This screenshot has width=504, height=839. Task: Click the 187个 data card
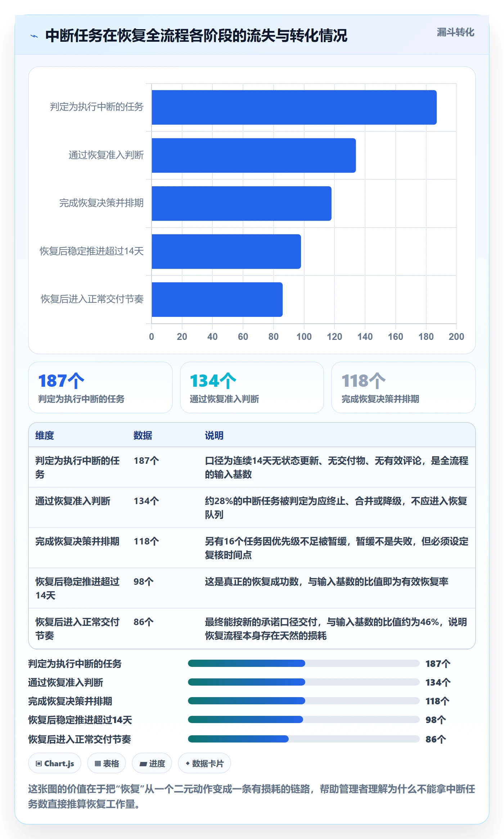click(100, 387)
